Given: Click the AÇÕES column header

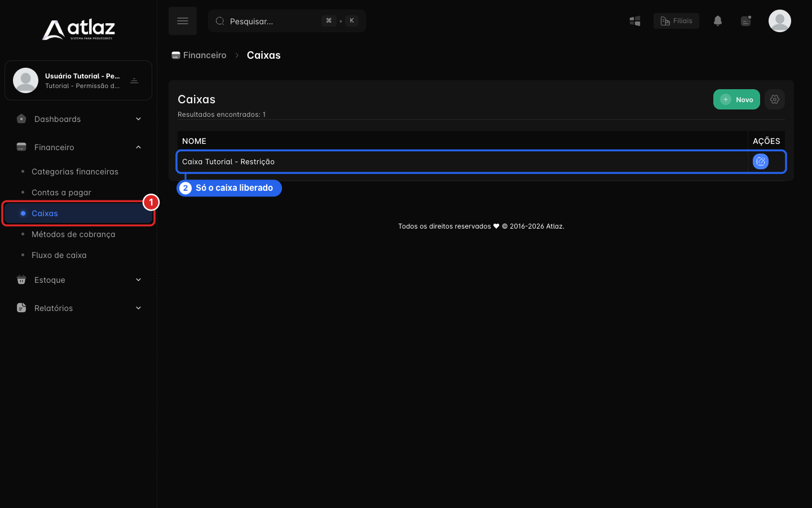Looking at the screenshot, I should coord(766,141).
